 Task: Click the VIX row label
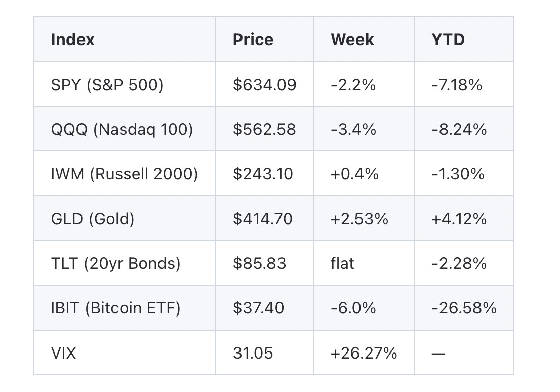pyautogui.click(x=63, y=353)
